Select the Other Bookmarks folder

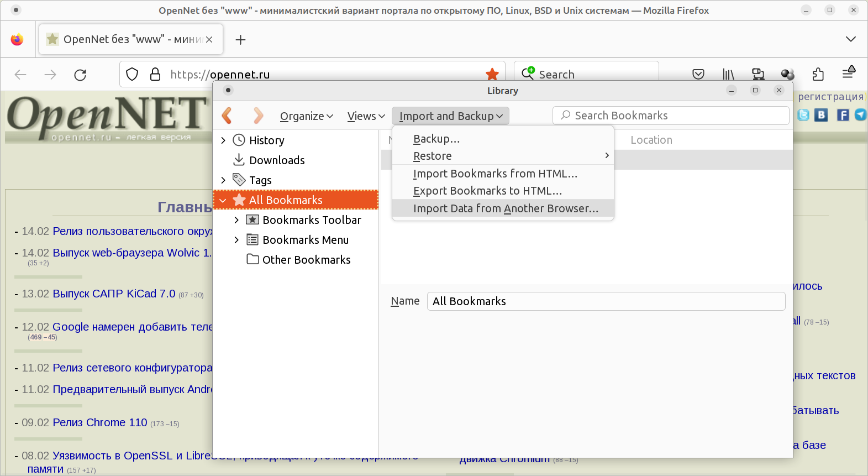click(x=306, y=260)
